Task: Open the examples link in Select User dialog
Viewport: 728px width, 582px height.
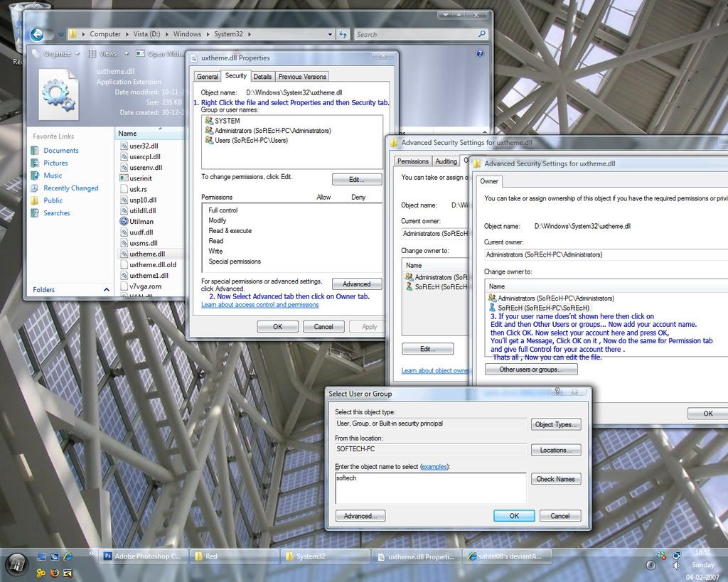Action: coord(434,467)
